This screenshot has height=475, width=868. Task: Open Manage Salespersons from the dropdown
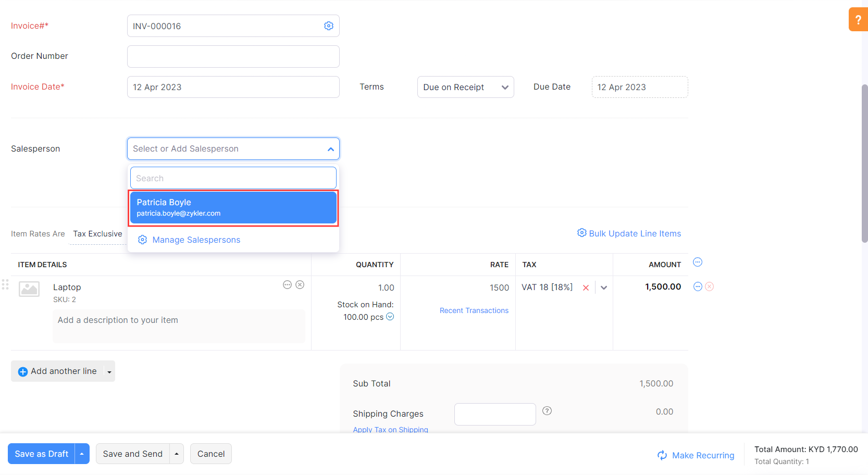[x=196, y=240]
